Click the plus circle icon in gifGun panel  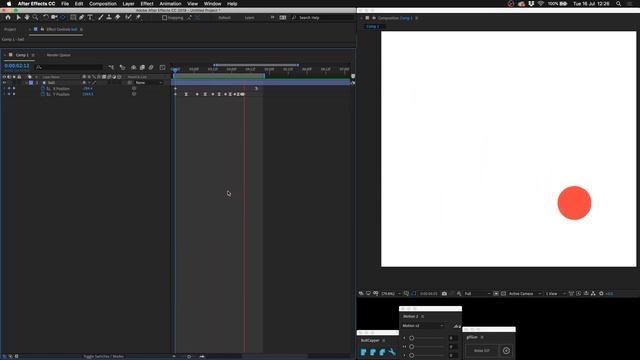click(506, 351)
